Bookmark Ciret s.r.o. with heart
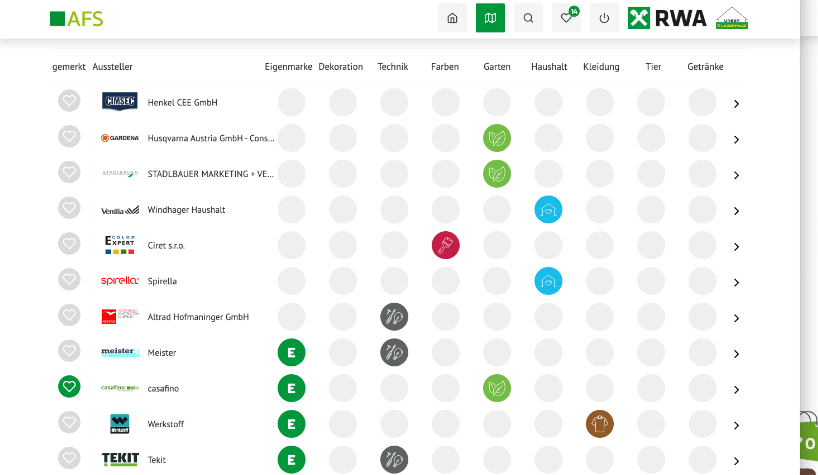 coord(69,243)
